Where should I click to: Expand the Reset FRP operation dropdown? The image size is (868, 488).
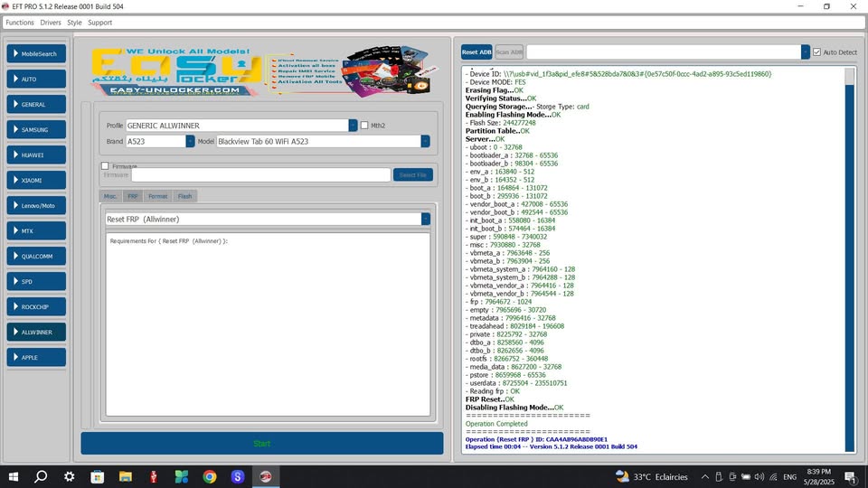pyautogui.click(x=425, y=219)
